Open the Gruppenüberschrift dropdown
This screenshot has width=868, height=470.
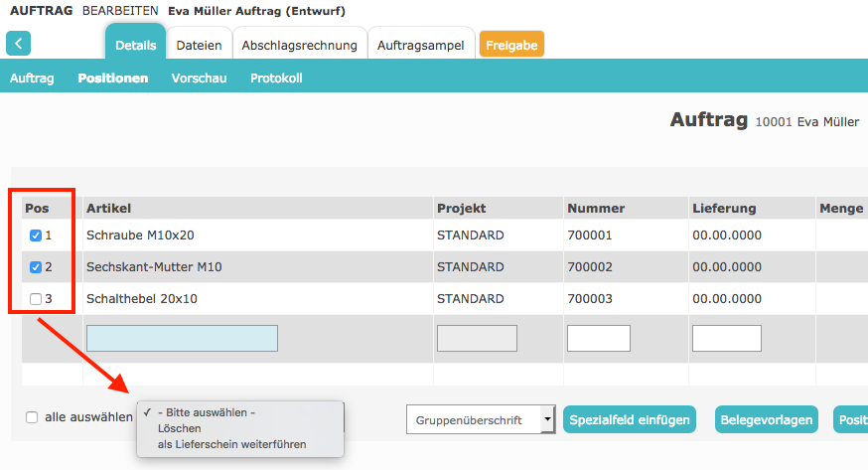(481, 420)
